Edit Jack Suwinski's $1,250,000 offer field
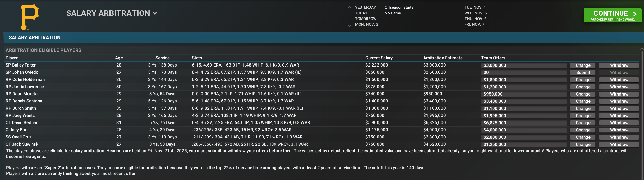This screenshot has height=180, width=644. click(523, 145)
